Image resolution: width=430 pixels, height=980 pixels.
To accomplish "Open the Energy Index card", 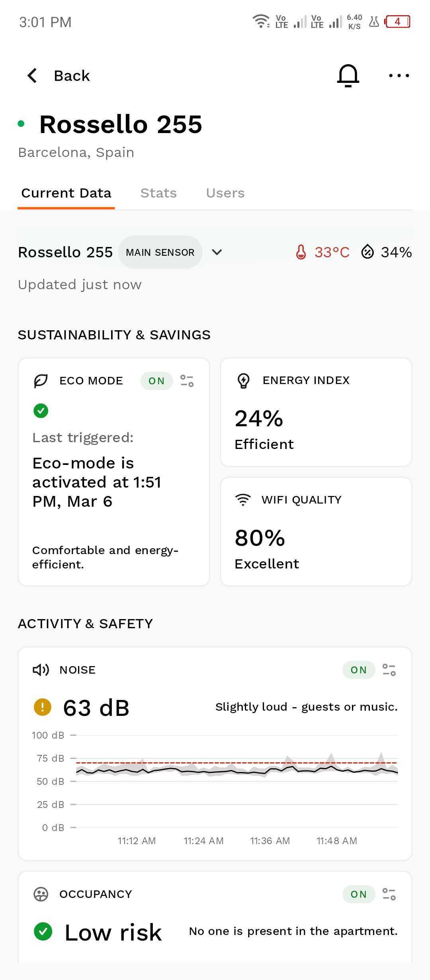I will [316, 412].
